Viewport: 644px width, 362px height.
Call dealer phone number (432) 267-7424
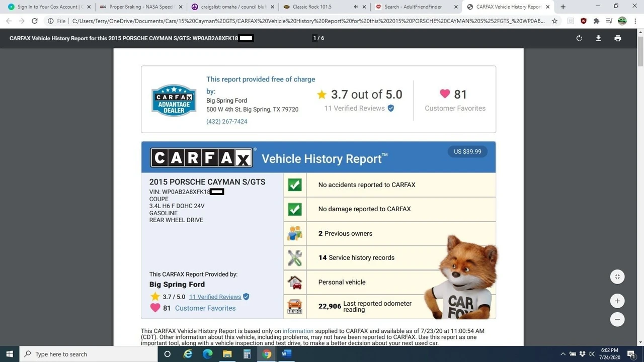pyautogui.click(x=227, y=121)
